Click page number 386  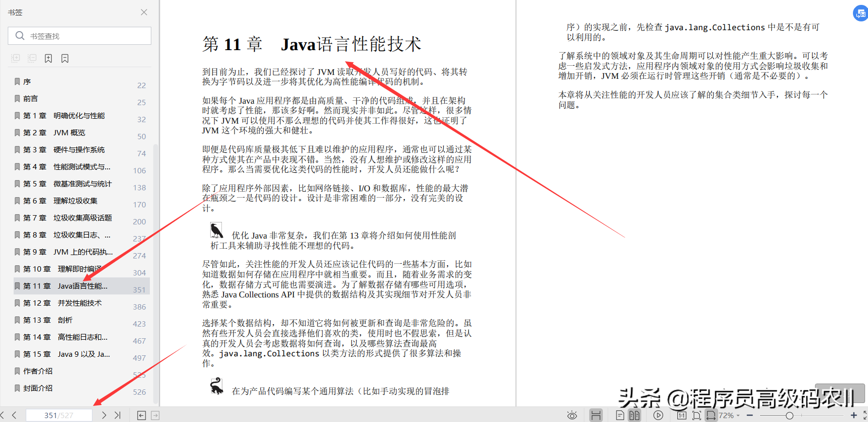139,307
